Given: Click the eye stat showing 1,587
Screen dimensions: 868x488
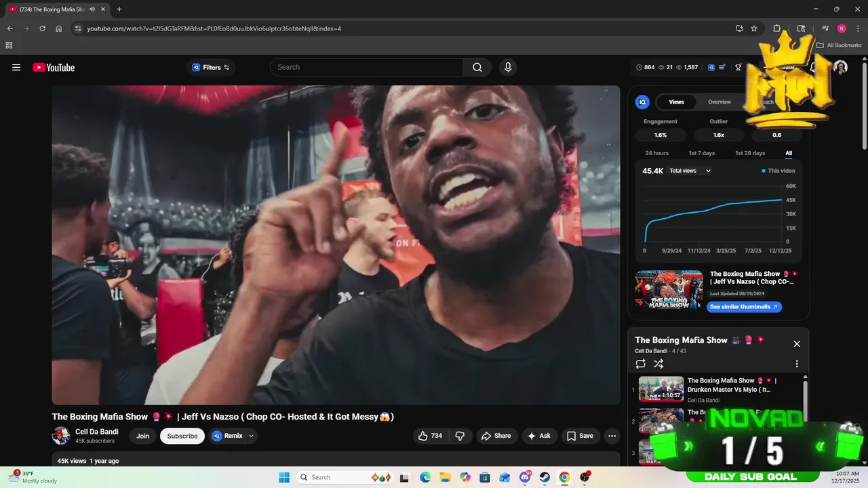Looking at the screenshot, I should click(x=687, y=67).
